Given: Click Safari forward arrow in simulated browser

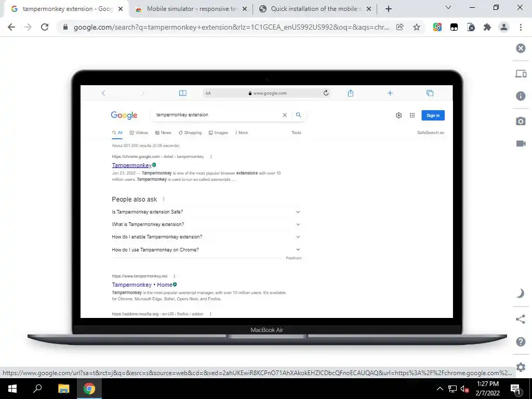Looking at the screenshot, I should point(143,93).
